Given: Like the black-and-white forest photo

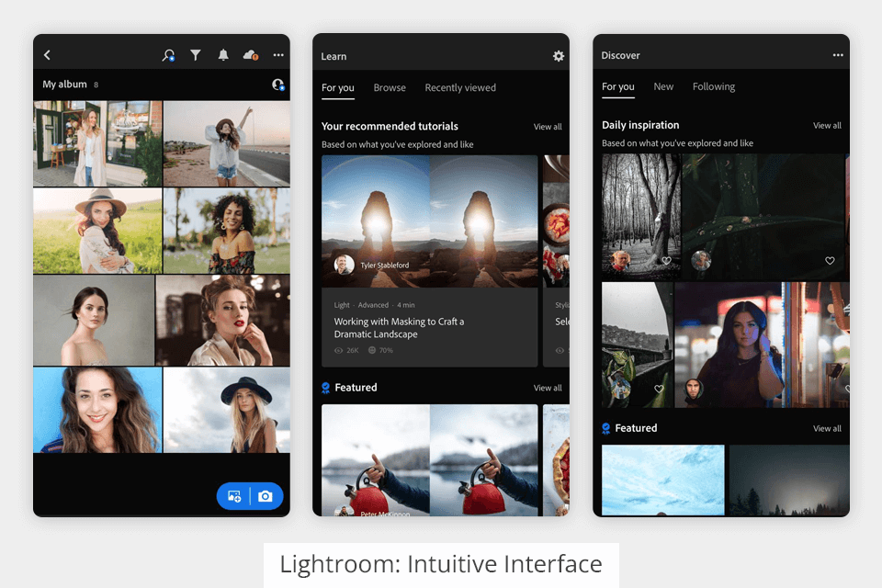Looking at the screenshot, I should (667, 261).
